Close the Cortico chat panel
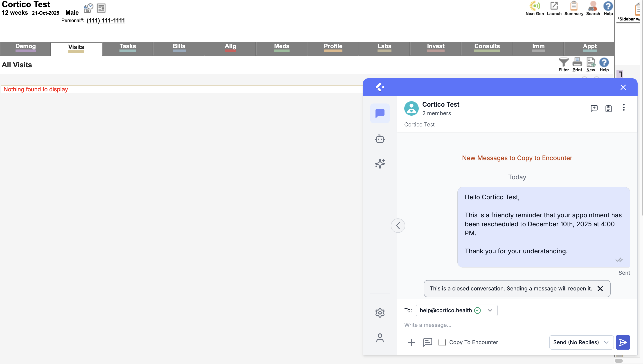This screenshot has width=643, height=364. click(623, 87)
